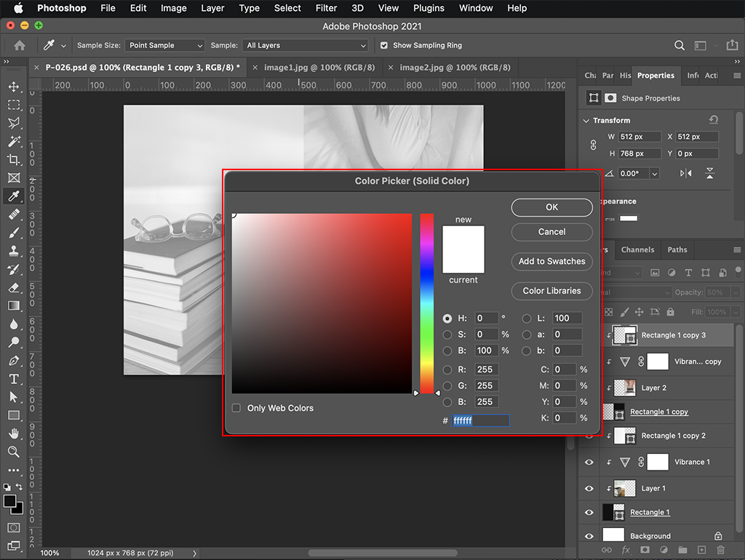Switch to the Paths tab
This screenshot has height=560, width=745.
pos(677,250)
